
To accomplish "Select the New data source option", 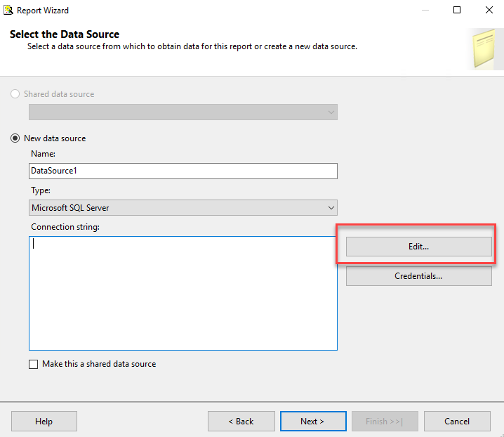I will [x=15, y=138].
